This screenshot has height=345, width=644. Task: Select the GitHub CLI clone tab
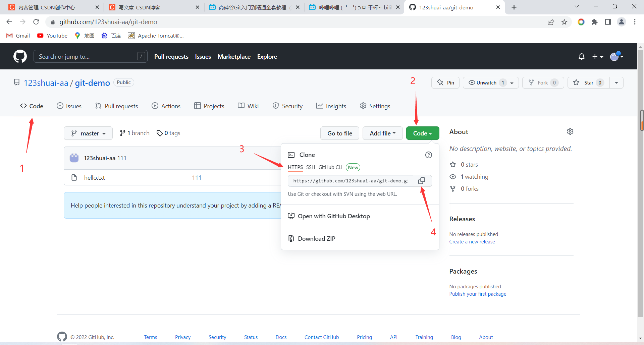pyautogui.click(x=330, y=167)
